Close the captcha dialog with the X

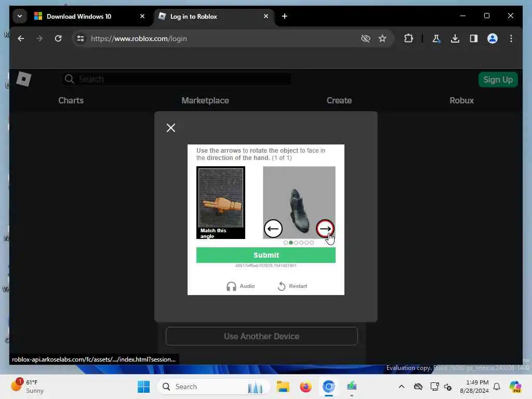(171, 128)
